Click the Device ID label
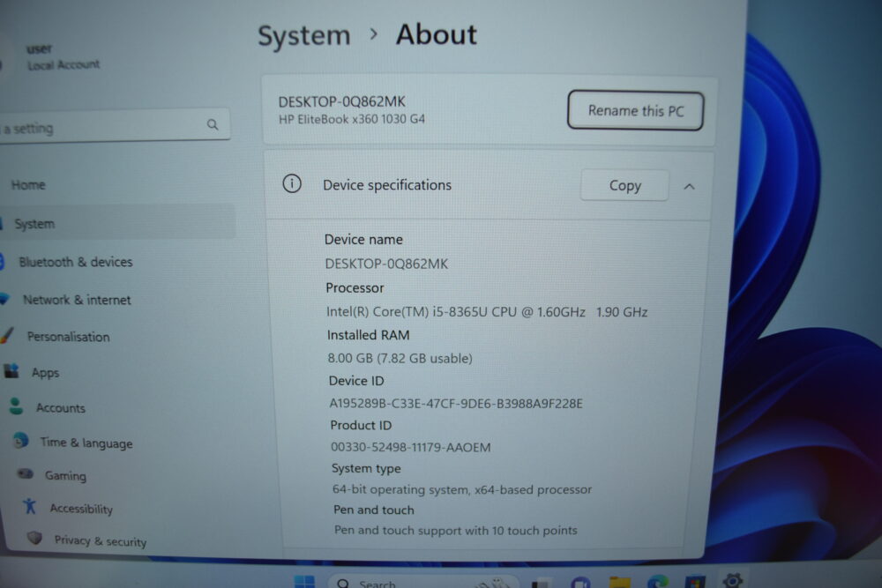882x588 pixels. tap(356, 381)
